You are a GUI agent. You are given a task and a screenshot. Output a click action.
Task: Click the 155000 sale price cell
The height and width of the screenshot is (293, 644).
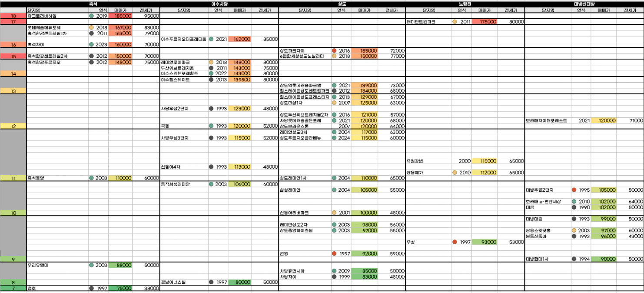[x=365, y=50]
